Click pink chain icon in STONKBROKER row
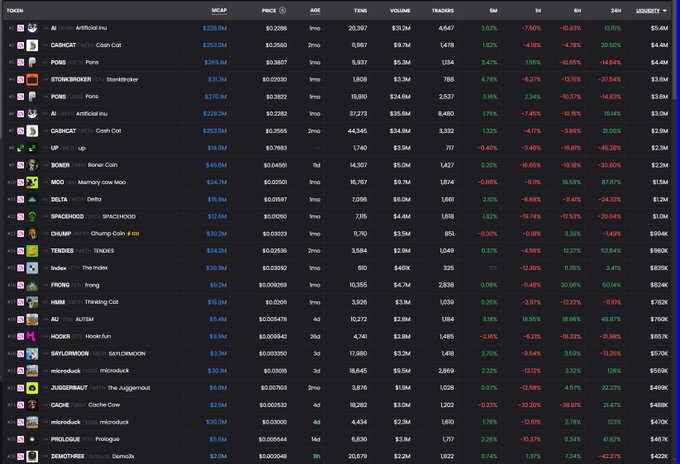 click(x=20, y=79)
